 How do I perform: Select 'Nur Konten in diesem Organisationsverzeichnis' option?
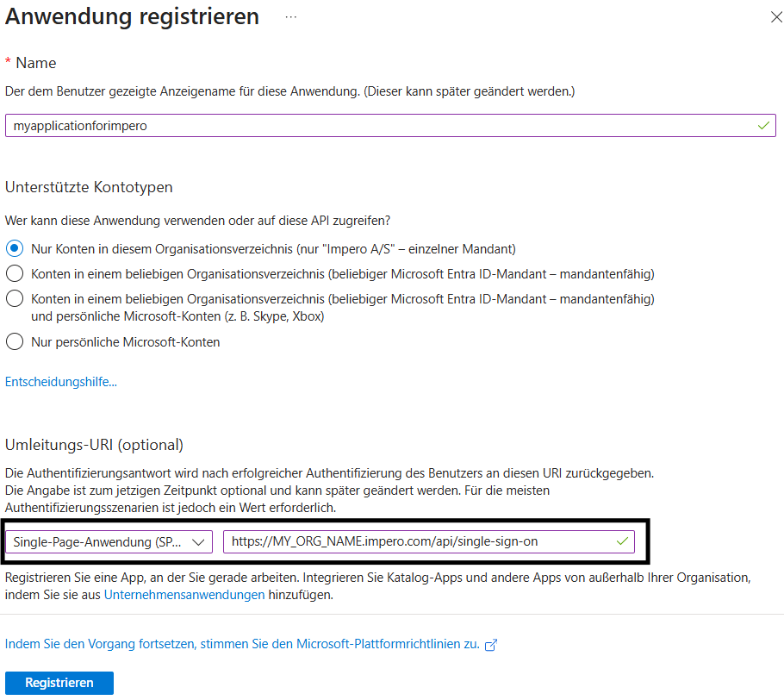coord(15,249)
